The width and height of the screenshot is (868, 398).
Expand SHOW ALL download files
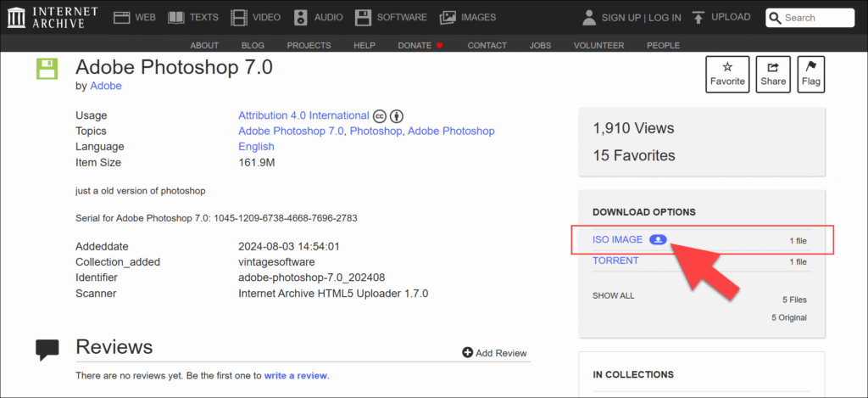(614, 296)
